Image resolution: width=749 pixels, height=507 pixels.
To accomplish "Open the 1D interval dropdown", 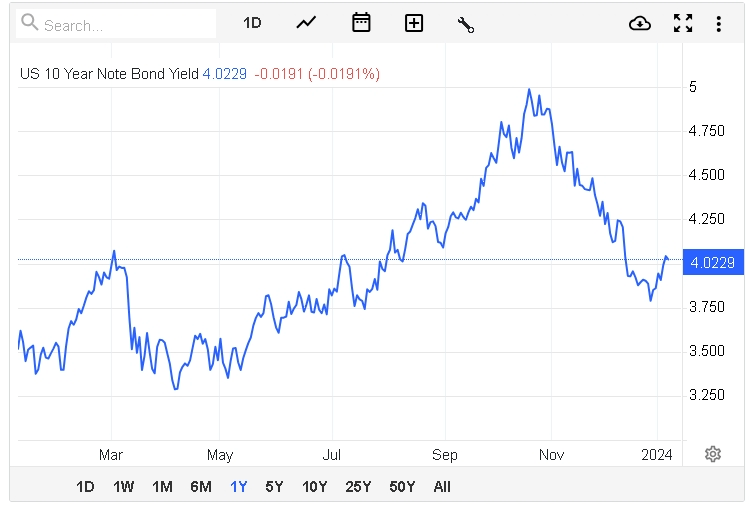I will pyautogui.click(x=252, y=23).
